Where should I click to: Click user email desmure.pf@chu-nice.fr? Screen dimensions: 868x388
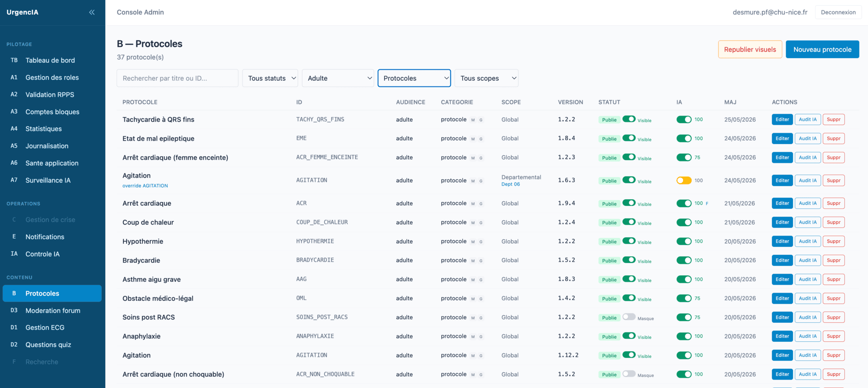coord(770,12)
